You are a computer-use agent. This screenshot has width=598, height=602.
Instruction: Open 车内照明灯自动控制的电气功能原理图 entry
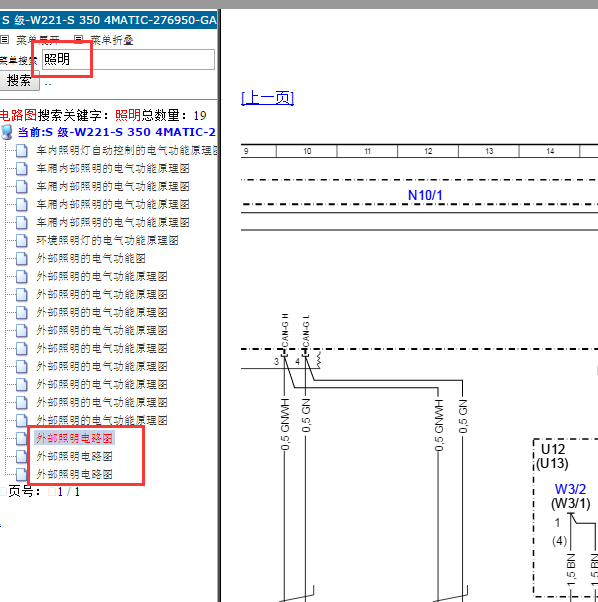[x=127, y=150]
